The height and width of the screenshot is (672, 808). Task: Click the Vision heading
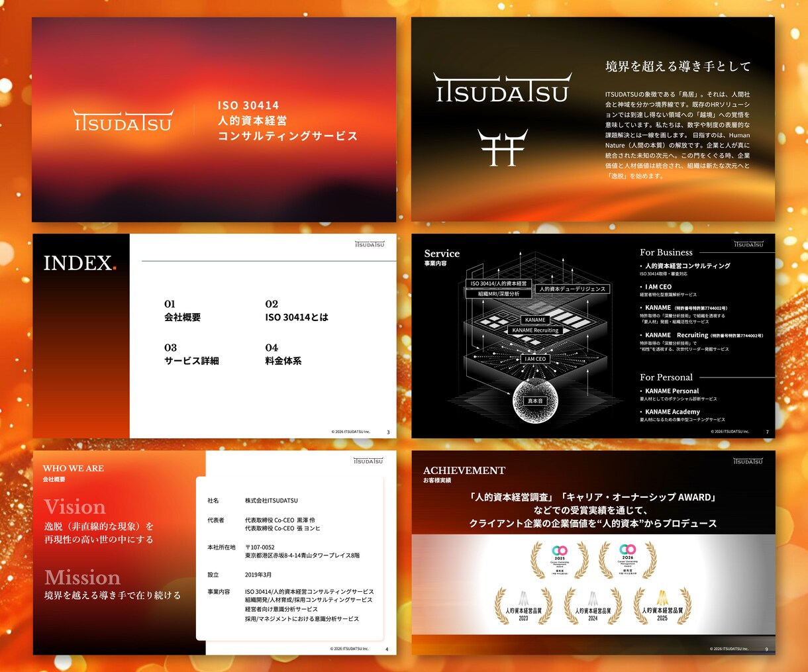[75, 507]
